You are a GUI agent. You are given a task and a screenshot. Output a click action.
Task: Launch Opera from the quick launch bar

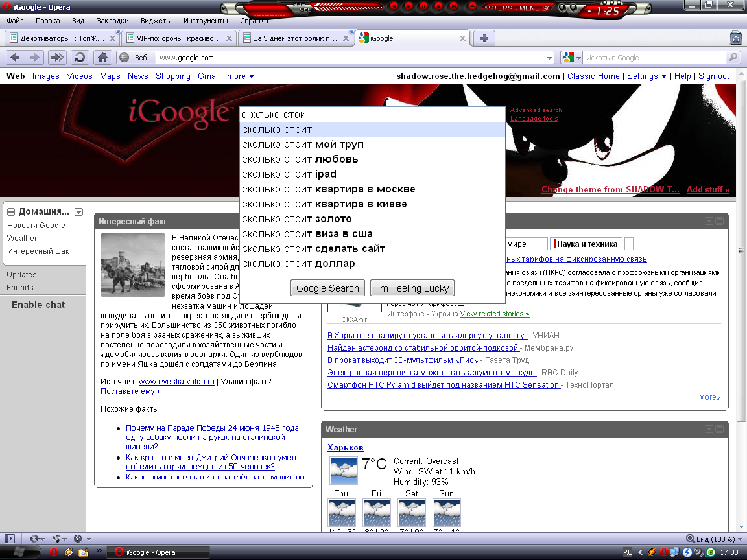click(54, 552)
